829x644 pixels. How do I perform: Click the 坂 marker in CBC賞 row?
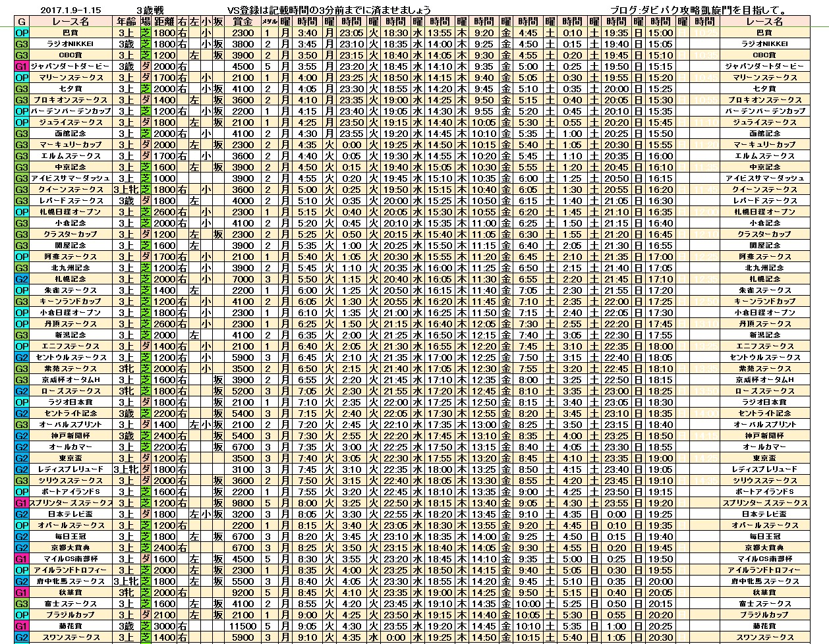coord(218,55)
